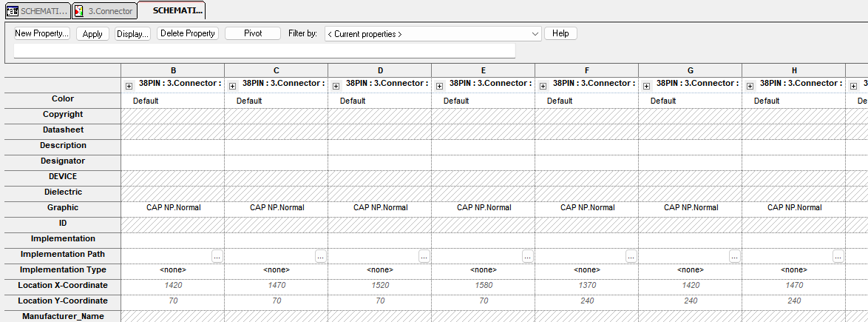
Task: Expand column H part row
Action: [x=750, y=86]
